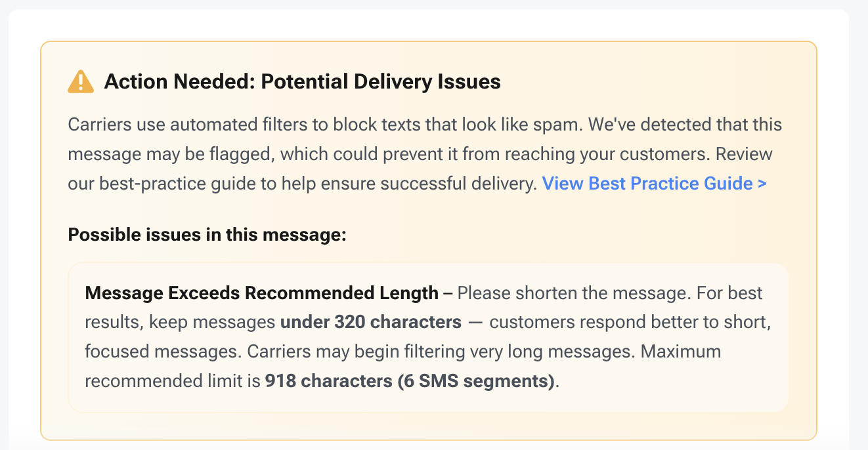Click the heading Action Needed: Potential Delivery Issues
The height and width of the screenshot is (450, 868).
tap(302, 81)
